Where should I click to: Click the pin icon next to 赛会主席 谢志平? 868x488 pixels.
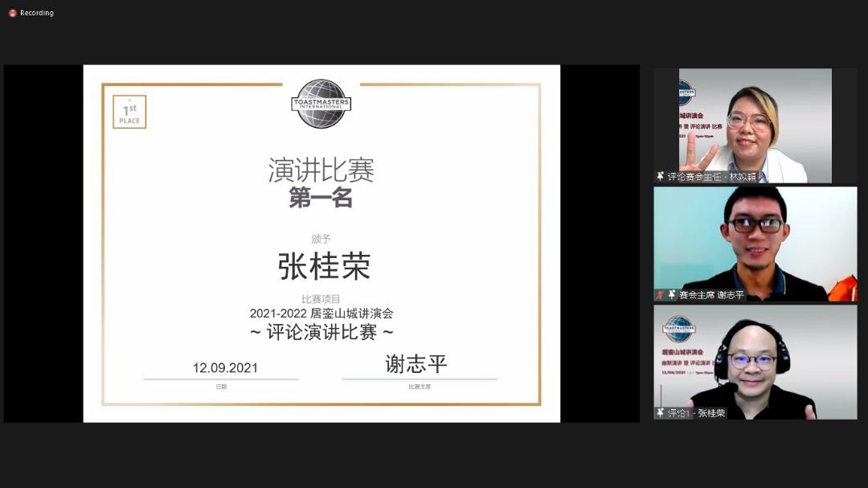click(x=671, y=295)
